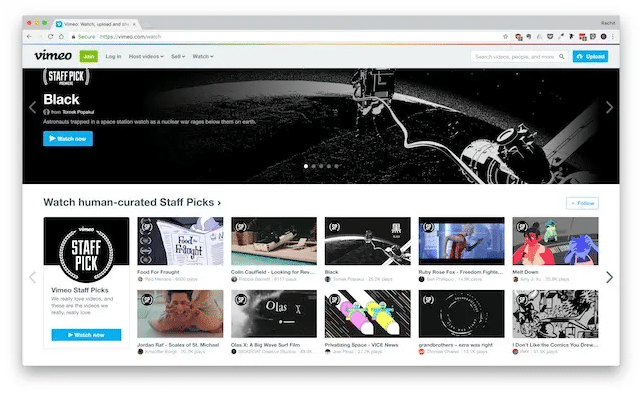The height and width of the screenshot is (393, 640).
Task: Click Watch now in Vimeo Staff Picks card
Action: tap(86, 335)
